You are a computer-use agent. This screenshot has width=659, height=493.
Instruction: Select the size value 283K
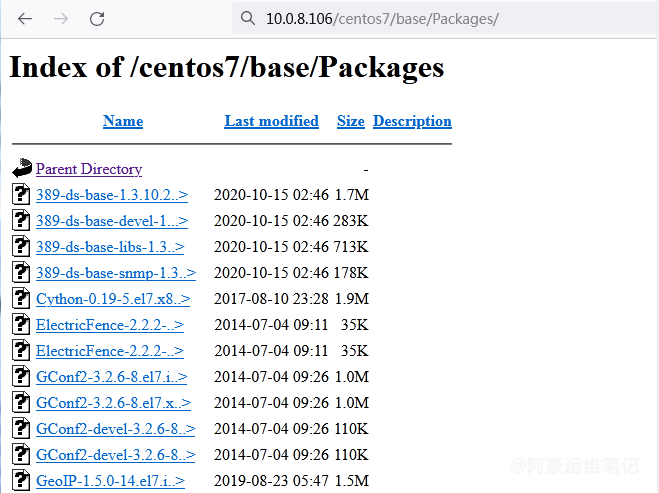(351, 221)
